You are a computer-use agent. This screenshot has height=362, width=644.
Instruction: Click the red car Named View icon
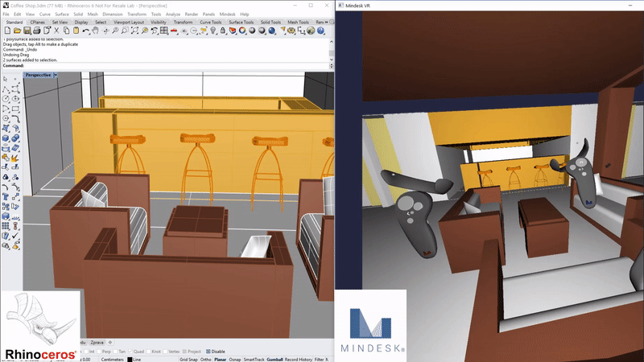click(174, 31)
